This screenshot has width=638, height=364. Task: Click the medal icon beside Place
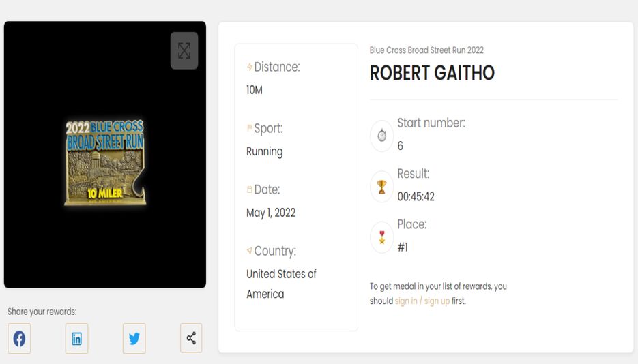tap(381, 237)
